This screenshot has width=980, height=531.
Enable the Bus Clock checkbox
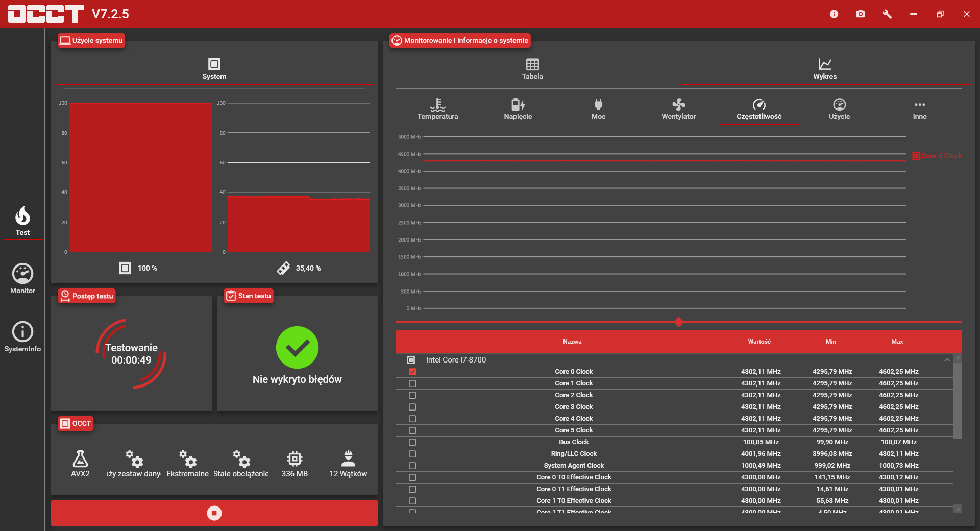pyautogui.click(x=412, y=442)
